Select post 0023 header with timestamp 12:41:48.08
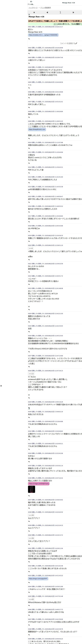This screenshot has width=82, height=644. coord(45,288)
